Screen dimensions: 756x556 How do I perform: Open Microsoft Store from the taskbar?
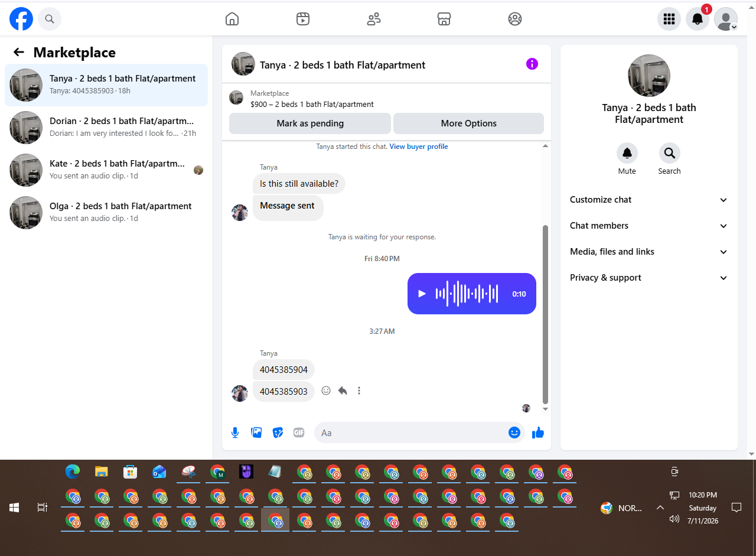pos(131,472)
